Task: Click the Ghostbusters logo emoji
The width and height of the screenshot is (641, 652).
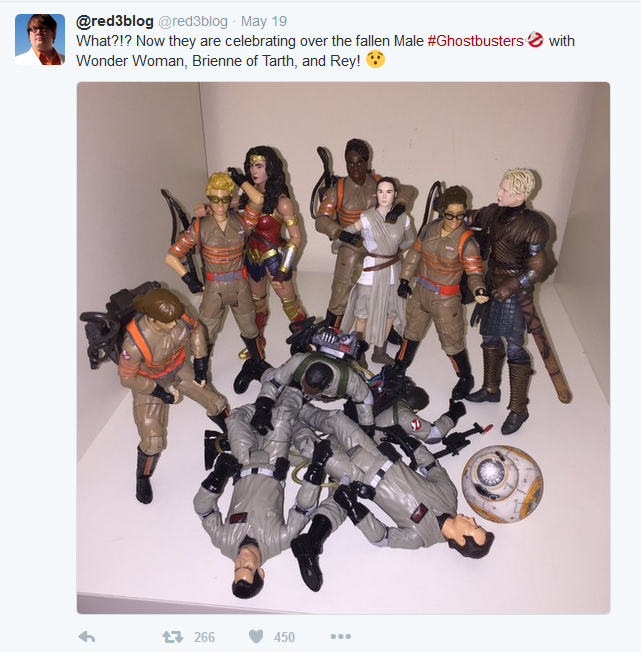Action: (535, 40)
